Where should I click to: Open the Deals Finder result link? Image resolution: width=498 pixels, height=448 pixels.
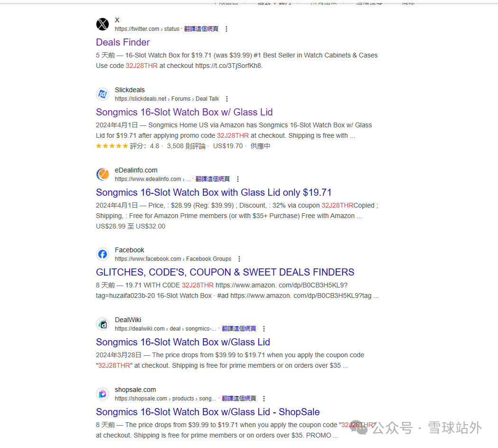pyautogui.click(x=122, y=42)
